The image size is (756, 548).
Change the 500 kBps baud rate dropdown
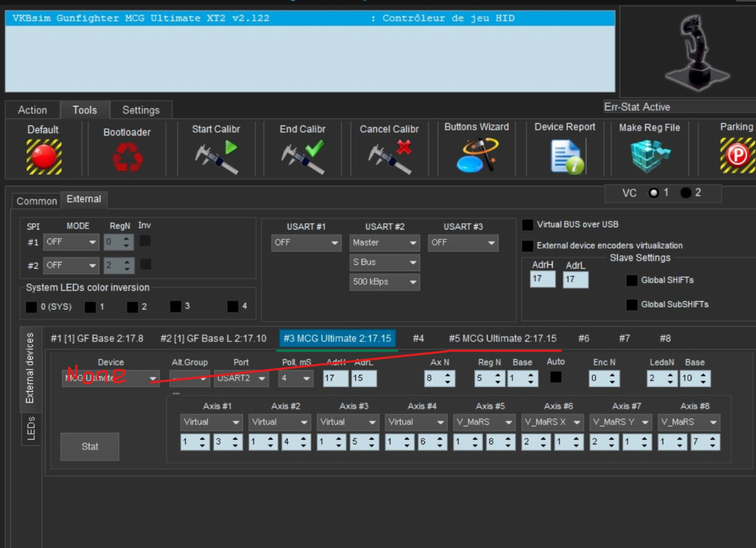click(x=385, y=282)
